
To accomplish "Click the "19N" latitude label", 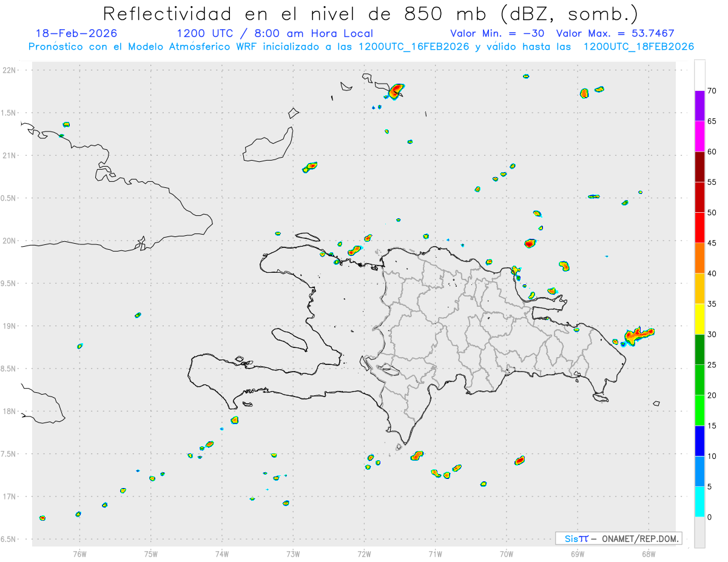I will coord(10,326).
